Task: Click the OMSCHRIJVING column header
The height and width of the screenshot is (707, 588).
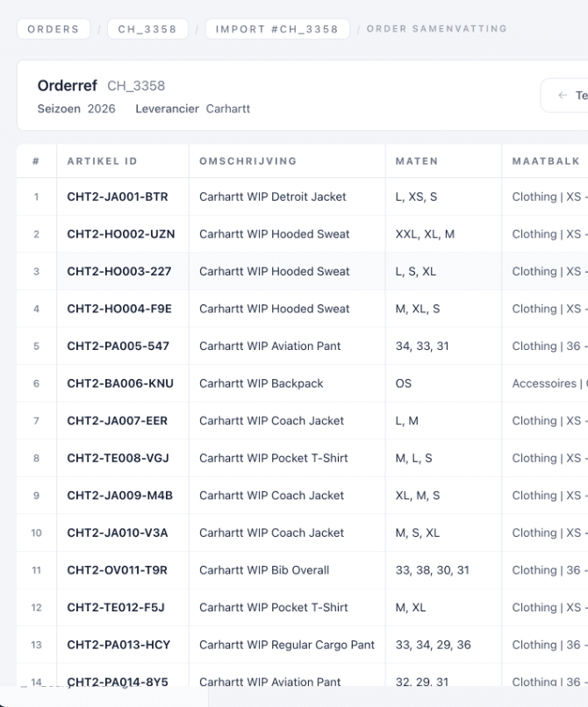Action: [x=248, y=161]
